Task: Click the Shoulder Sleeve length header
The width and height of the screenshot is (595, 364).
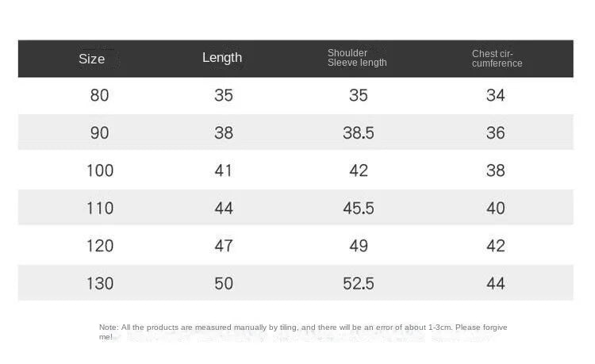Action: click(357, 58)
